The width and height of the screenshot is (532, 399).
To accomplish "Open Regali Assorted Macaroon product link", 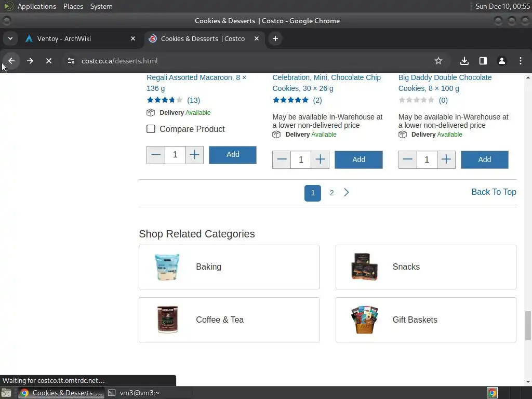I will pos(196,83).
